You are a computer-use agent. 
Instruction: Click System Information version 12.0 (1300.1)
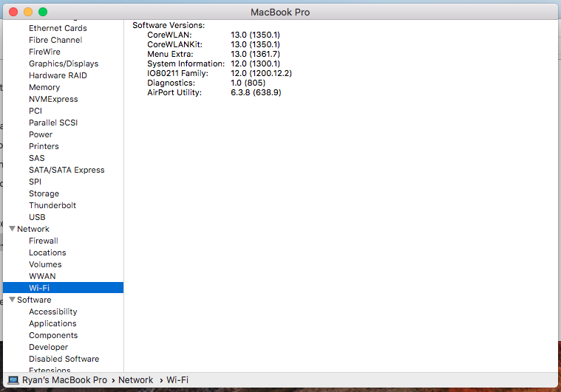(256, 63)
